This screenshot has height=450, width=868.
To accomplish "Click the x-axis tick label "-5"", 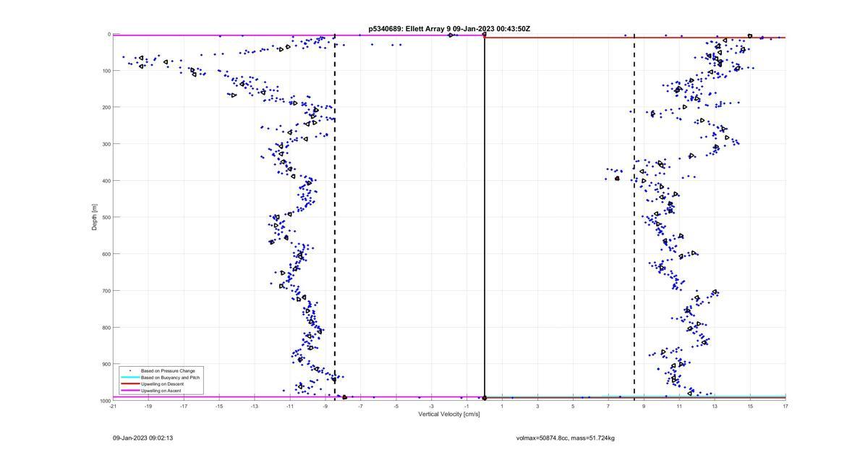I will coord(396,407).
